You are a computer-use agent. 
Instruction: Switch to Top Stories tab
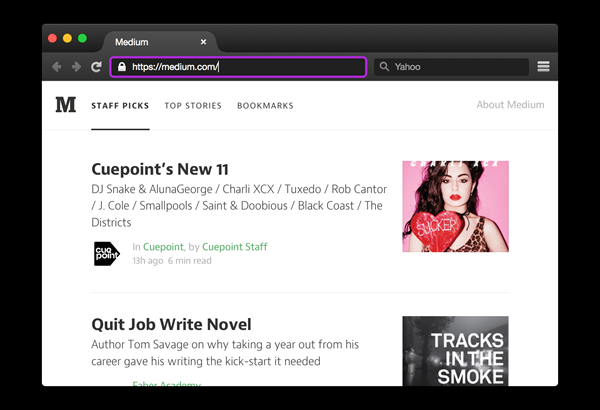pos(193,106)
